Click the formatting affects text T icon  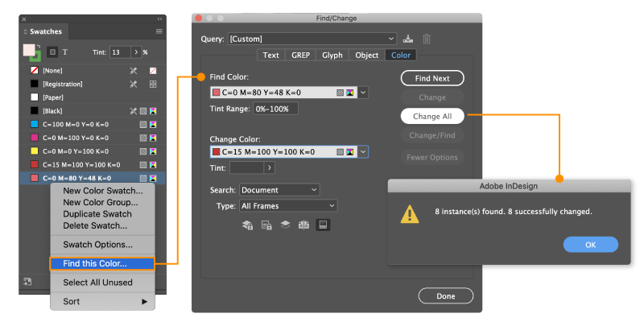[65, 52]
